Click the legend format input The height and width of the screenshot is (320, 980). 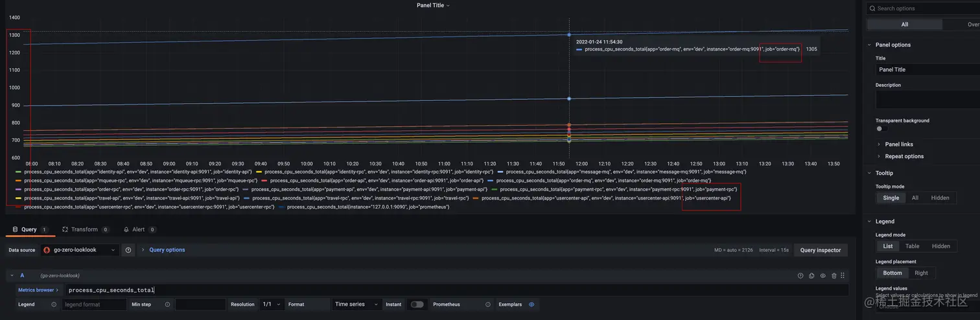(x=94, y=304)
